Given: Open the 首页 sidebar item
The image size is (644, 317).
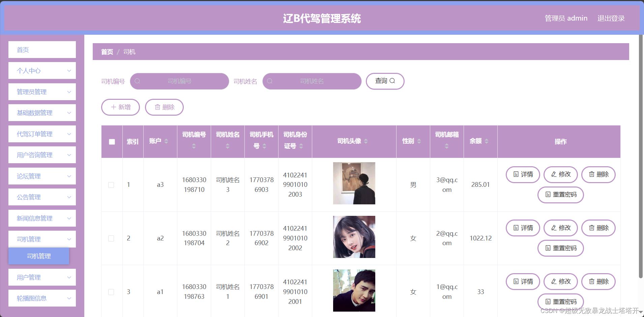Looking at the screenshot, I should click(x=42, y=50).
